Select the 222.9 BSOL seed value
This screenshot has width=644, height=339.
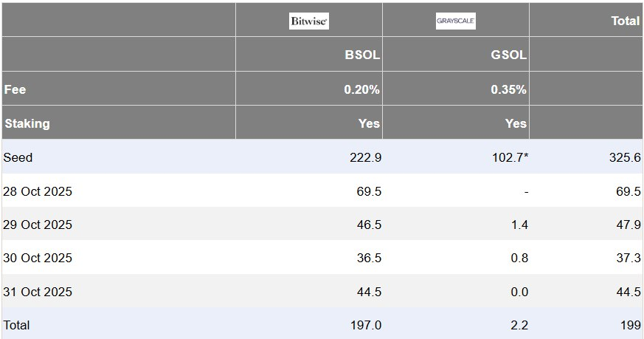[365, 158]
